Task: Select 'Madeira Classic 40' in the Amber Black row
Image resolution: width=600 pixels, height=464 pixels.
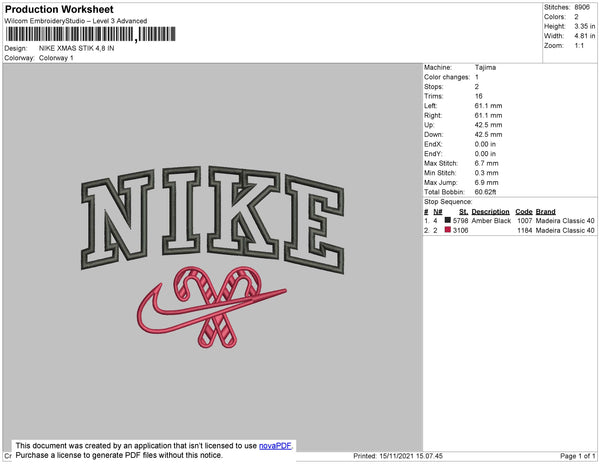Action: (x=565, y=221)
